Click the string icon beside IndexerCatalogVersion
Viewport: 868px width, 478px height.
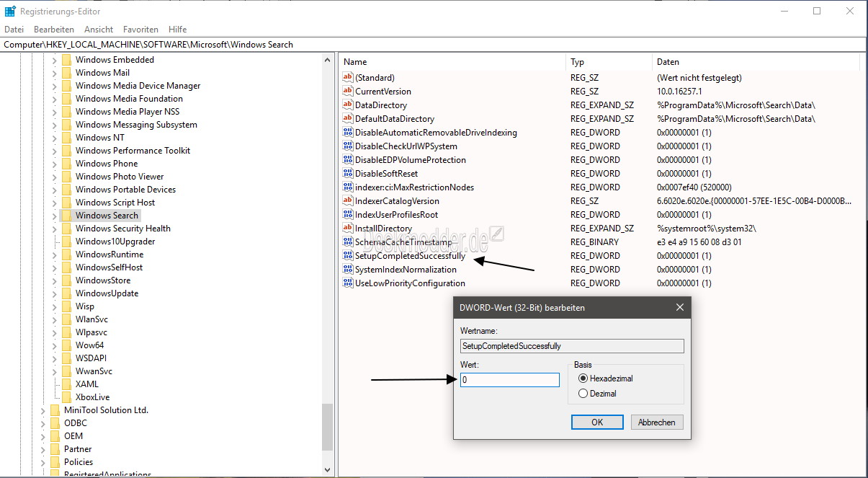[348, 201]
